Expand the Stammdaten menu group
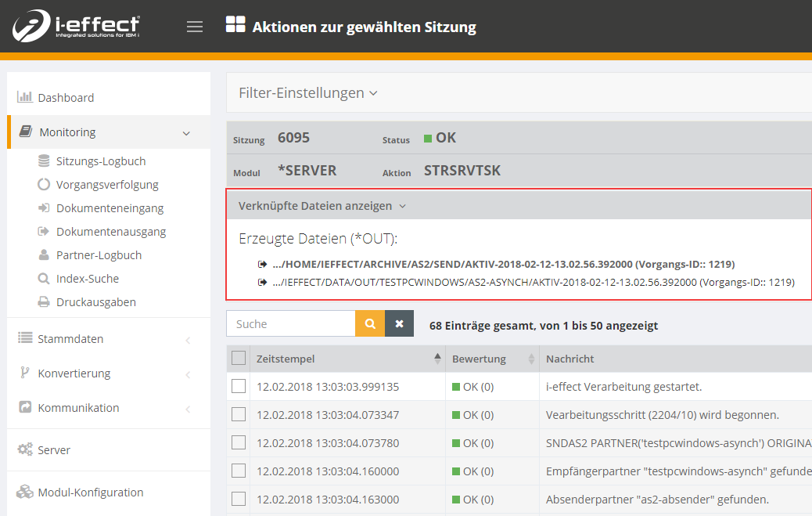812x516 pixels. click(70, 339)
